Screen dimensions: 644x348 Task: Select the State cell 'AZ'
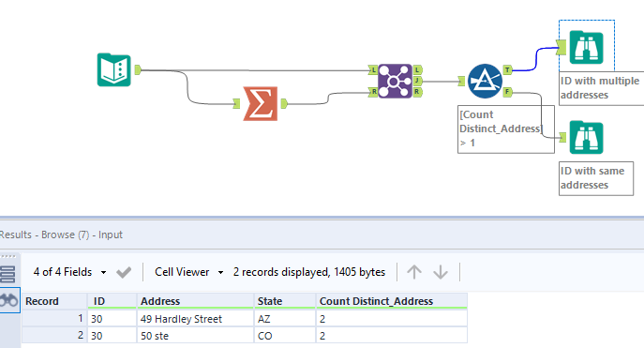[x=285, y=319]
